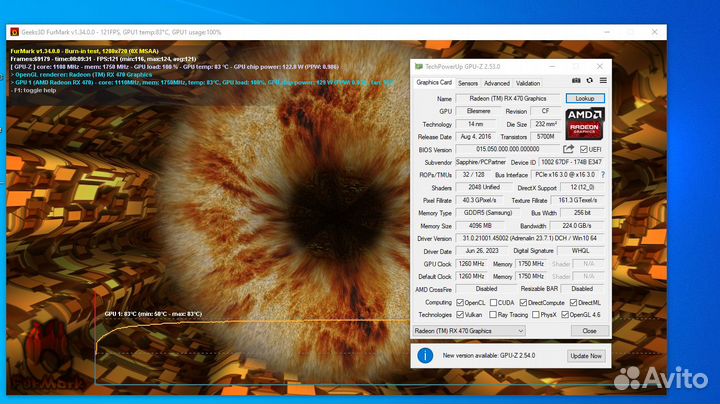Click the Driver Version field value

coord(529,238)
